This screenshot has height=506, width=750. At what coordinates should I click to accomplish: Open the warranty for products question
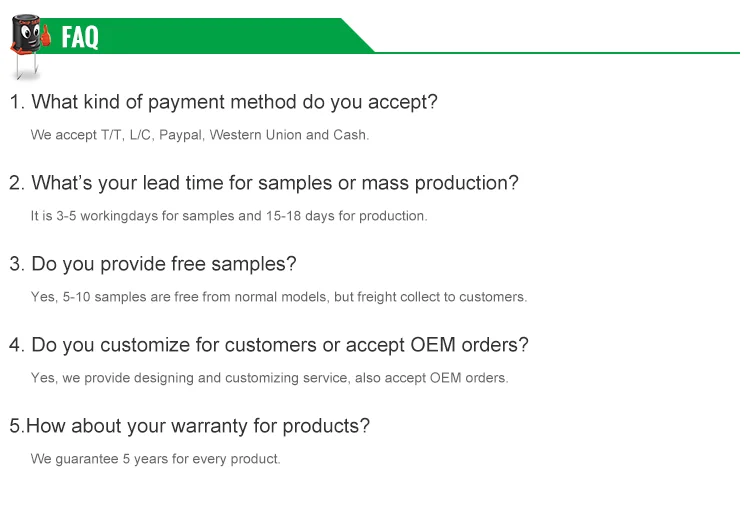[x=190, y=426]
